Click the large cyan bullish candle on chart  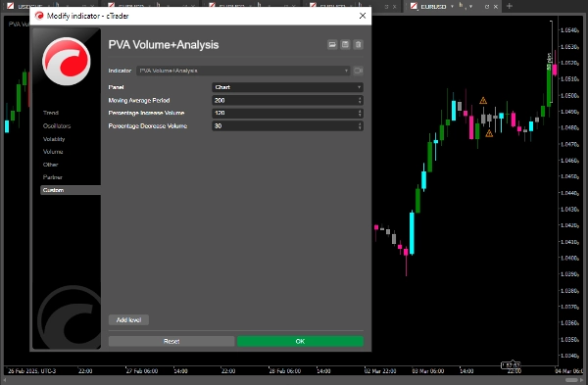412,233
